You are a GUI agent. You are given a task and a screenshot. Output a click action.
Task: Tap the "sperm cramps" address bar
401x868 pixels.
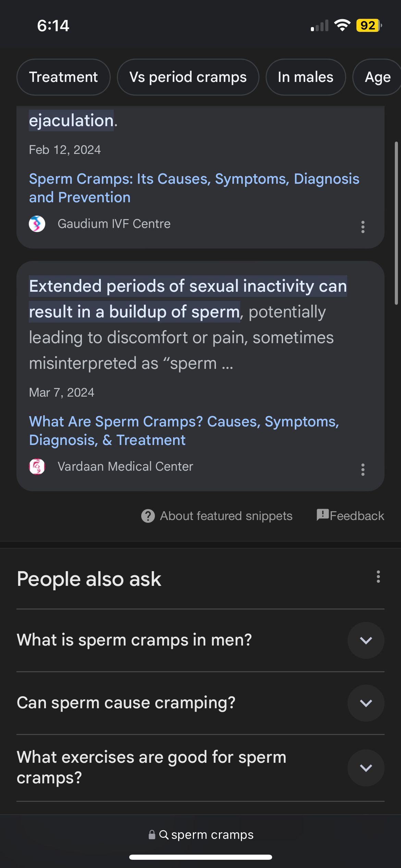click(x=212, y=835)
